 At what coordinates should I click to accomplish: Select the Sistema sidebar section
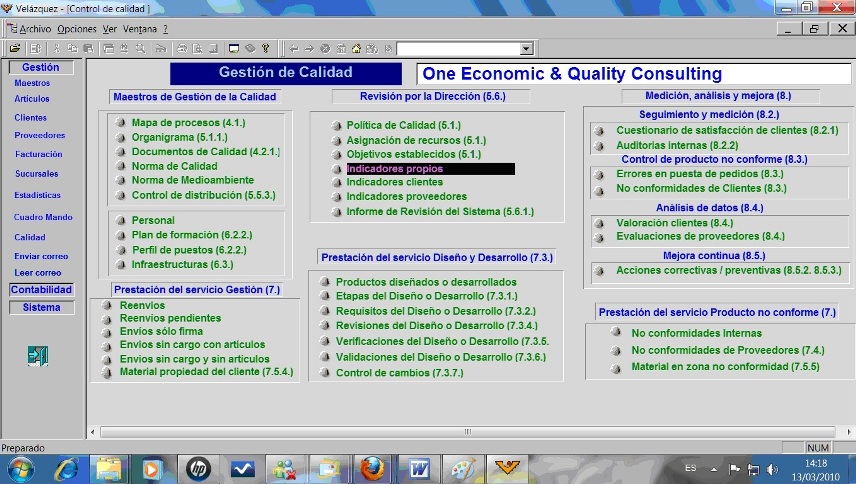click(41, 308)
